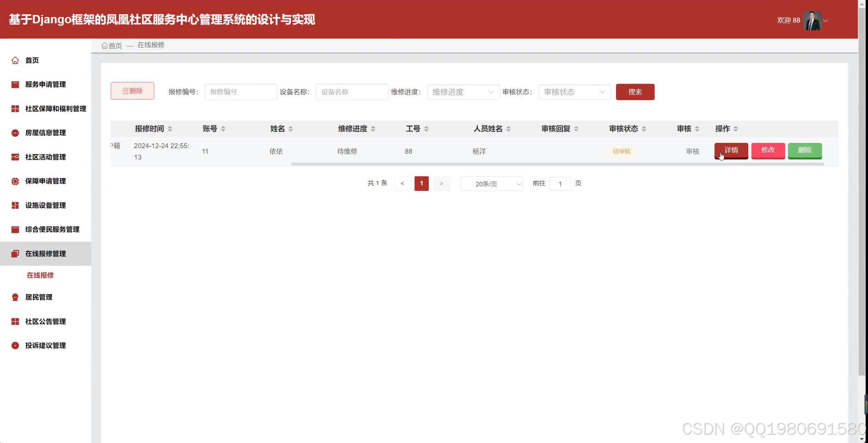Click the 报修编号 input field
The width and height of the screenshot is (868, 443).
point(240,92)
